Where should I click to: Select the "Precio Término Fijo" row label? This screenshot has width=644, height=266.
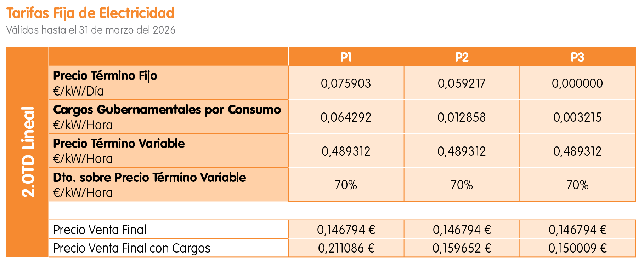[x=105, y=76]
